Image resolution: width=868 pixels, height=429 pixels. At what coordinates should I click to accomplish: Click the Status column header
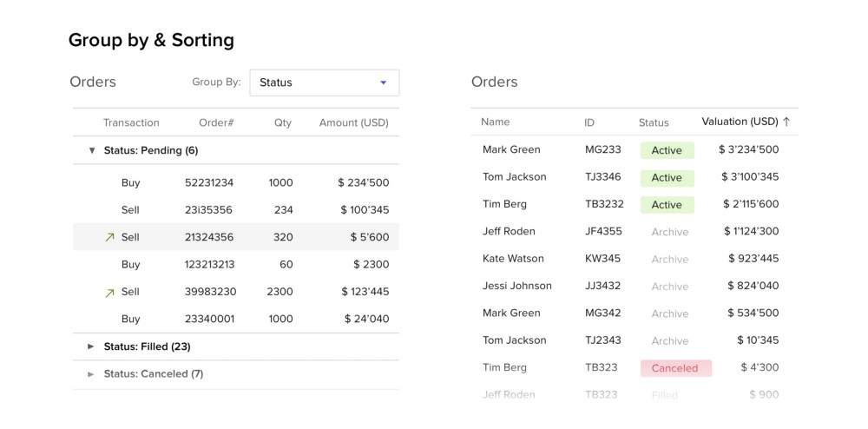[654, 122]
